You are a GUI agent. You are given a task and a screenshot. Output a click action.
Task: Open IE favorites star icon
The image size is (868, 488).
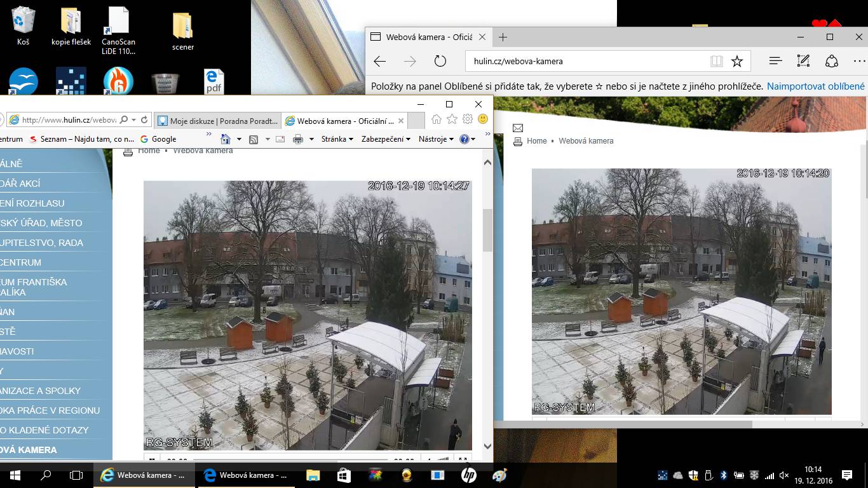click(452, 119)
